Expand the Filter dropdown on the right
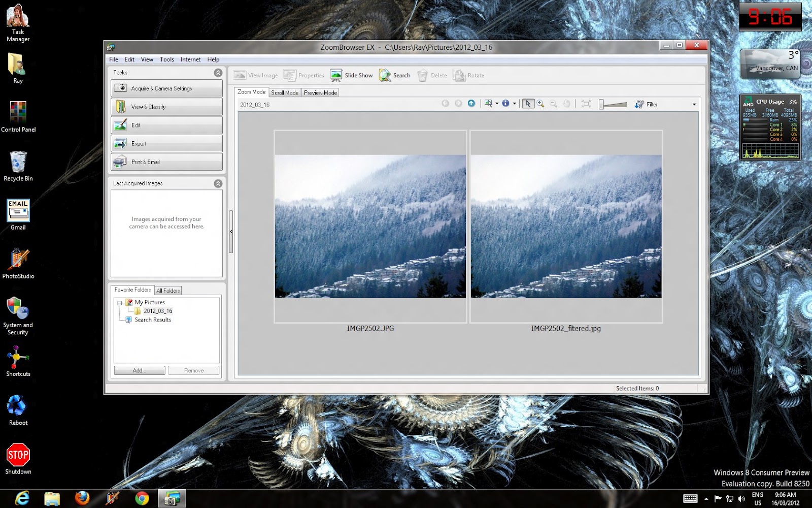Screen dimensions: 812x508 694,104
